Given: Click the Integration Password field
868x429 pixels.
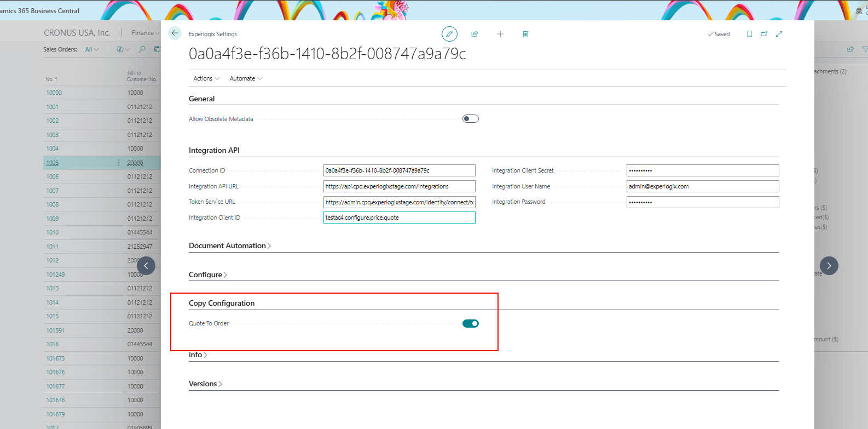Looking at the screenshot, I should click(703, 202).
